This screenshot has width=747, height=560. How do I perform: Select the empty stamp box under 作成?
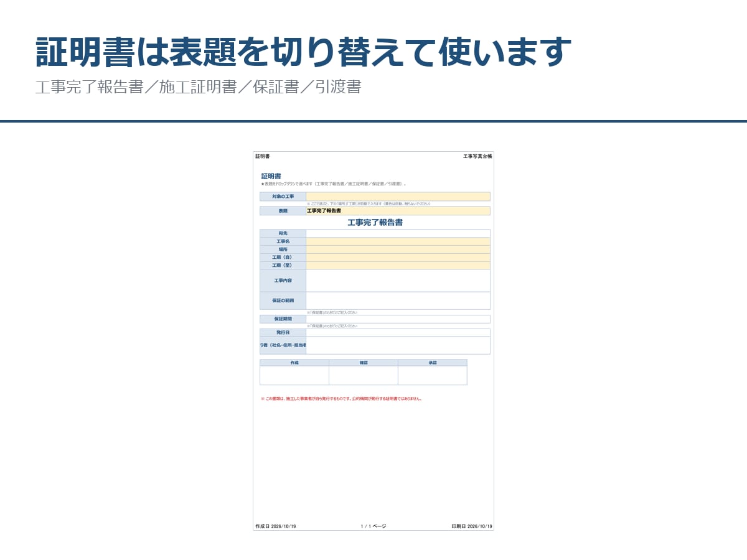coord(294,376)
